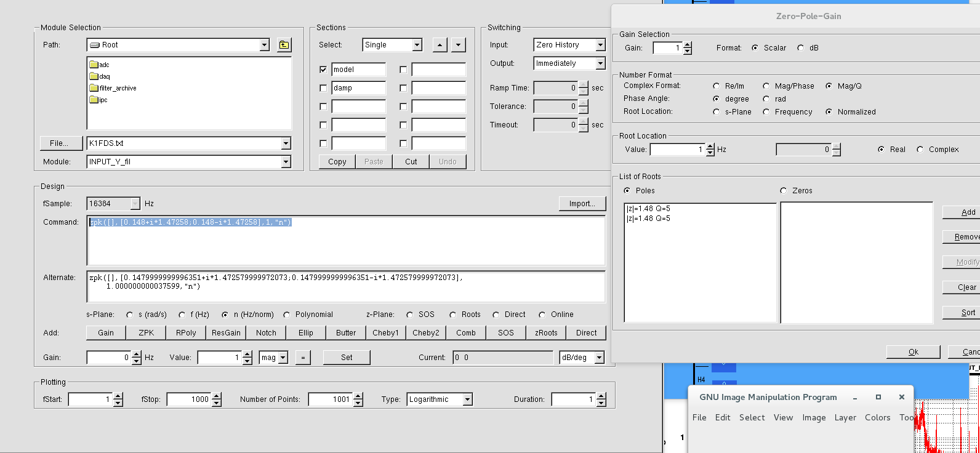980x453 pixels.
Task: Select the adc folder
Action: [x=99, y=65]
